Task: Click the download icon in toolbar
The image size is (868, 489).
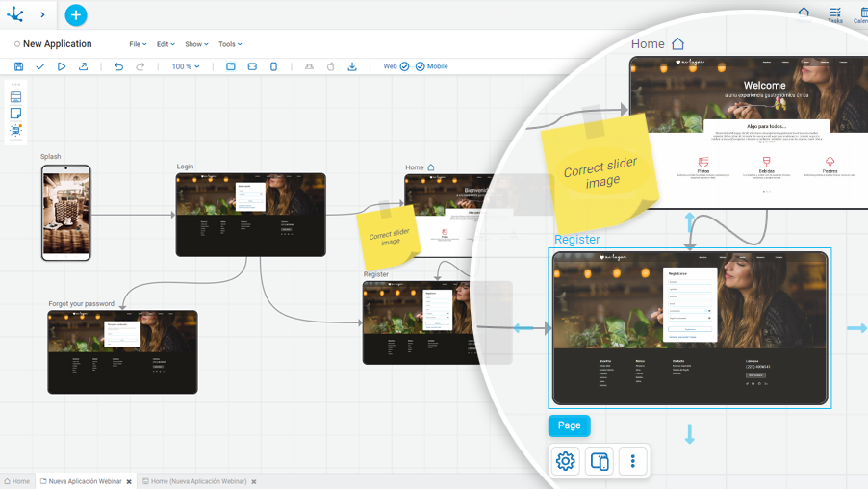Action: click(352, 66)
